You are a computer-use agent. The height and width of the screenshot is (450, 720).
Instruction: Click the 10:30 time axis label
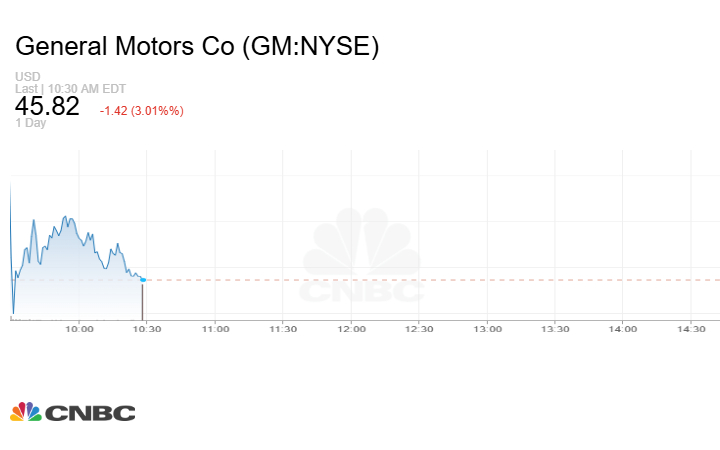tap(147, 328)
